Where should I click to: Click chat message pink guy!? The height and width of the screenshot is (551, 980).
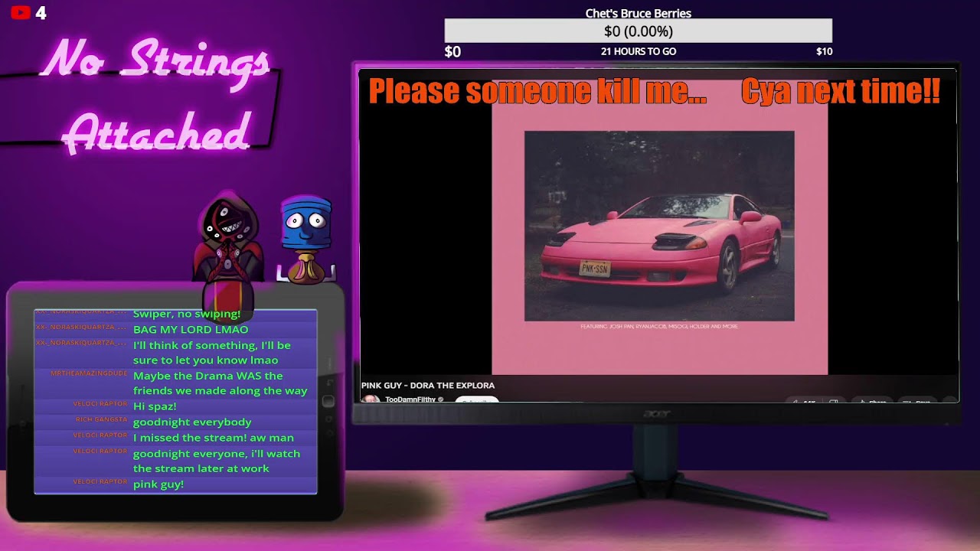pyautogui.click(x=158, y=484)
